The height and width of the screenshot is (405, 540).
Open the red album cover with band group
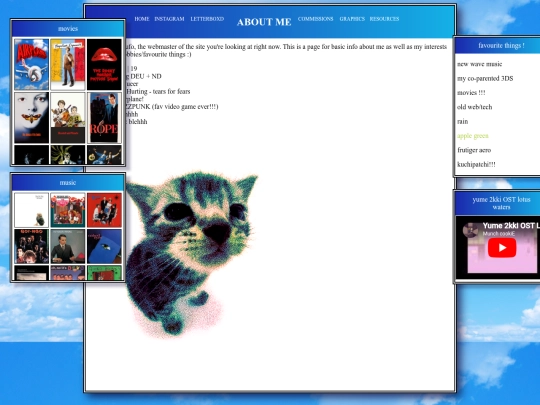pos(104,210)
